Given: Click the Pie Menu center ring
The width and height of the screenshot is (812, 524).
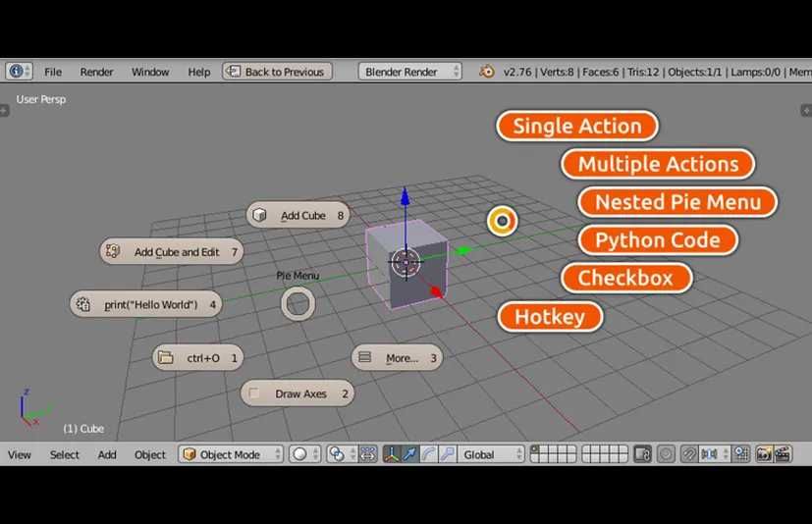Looking at the screenshot, I should 298,304.
